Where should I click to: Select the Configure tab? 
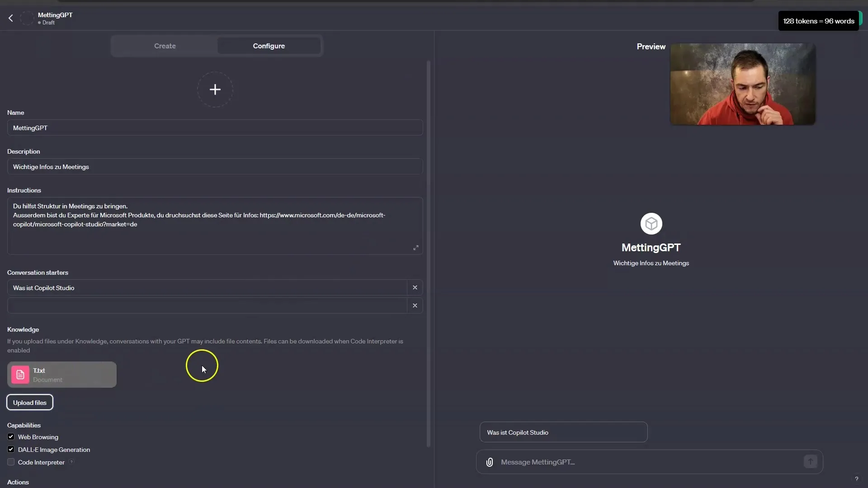point(269,45)
